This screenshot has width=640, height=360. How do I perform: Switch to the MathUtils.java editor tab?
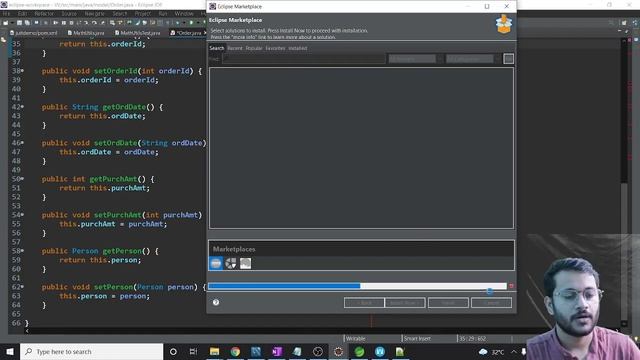(x=86, y=33)
